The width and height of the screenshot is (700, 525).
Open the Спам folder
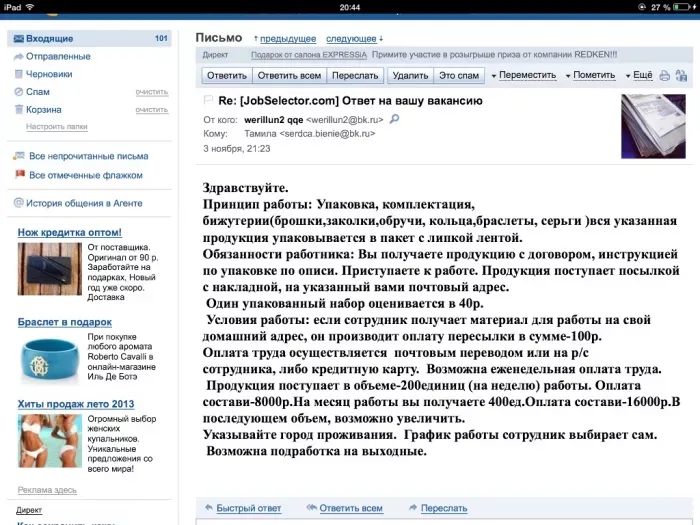[38, 92]
